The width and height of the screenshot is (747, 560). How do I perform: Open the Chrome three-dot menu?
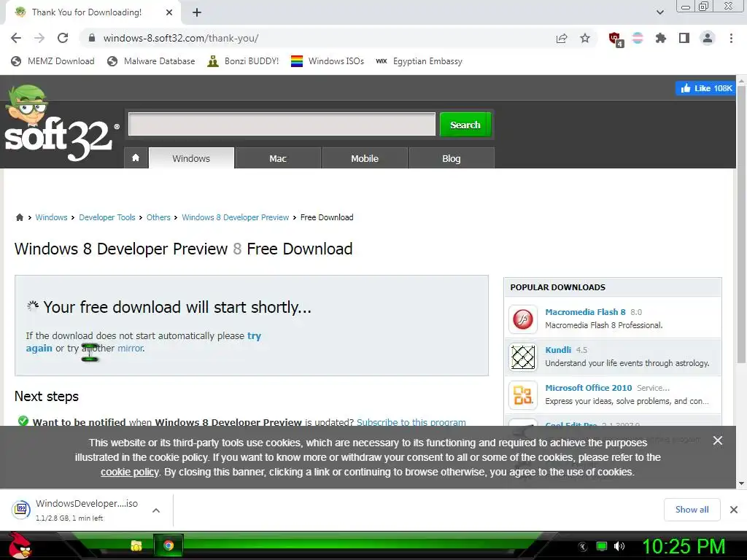(x=731, y=38)
